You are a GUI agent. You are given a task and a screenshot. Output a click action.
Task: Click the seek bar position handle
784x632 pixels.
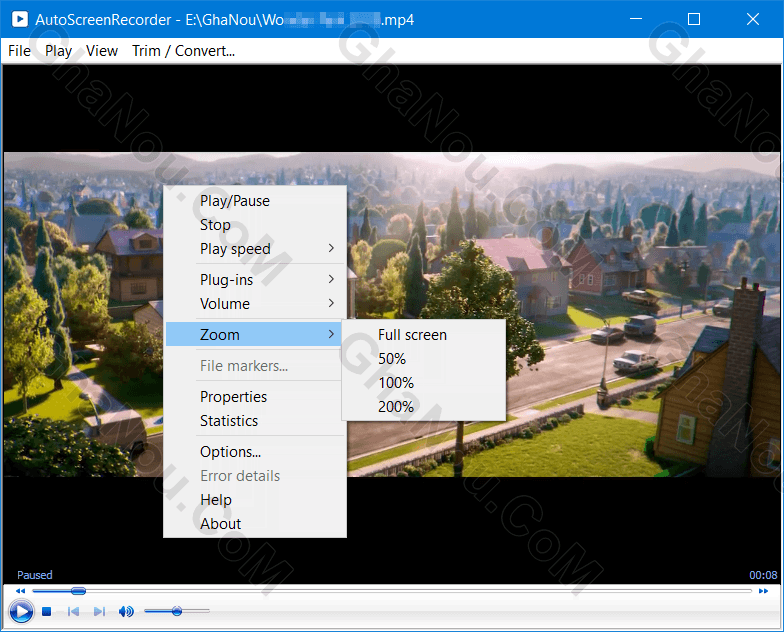tap(78, 591)
